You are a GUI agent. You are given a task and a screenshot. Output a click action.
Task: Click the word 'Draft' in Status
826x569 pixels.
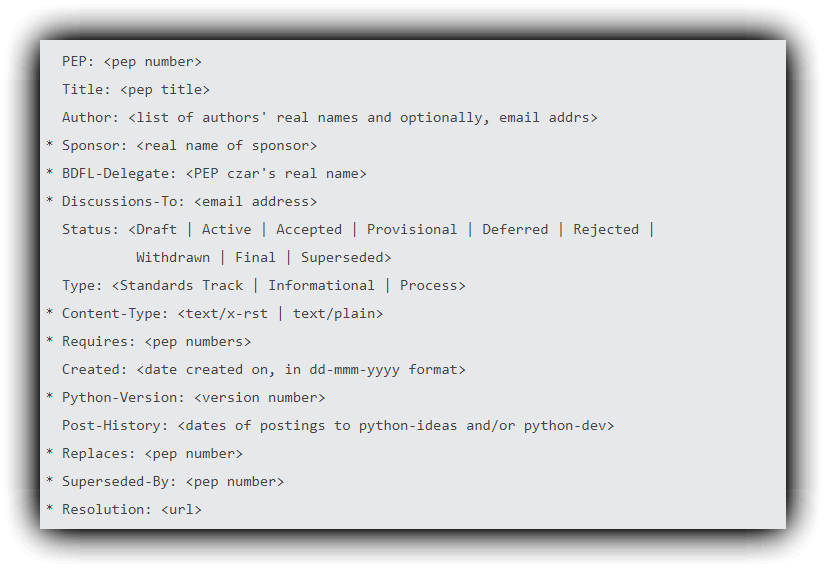click(x=156, y=229)
